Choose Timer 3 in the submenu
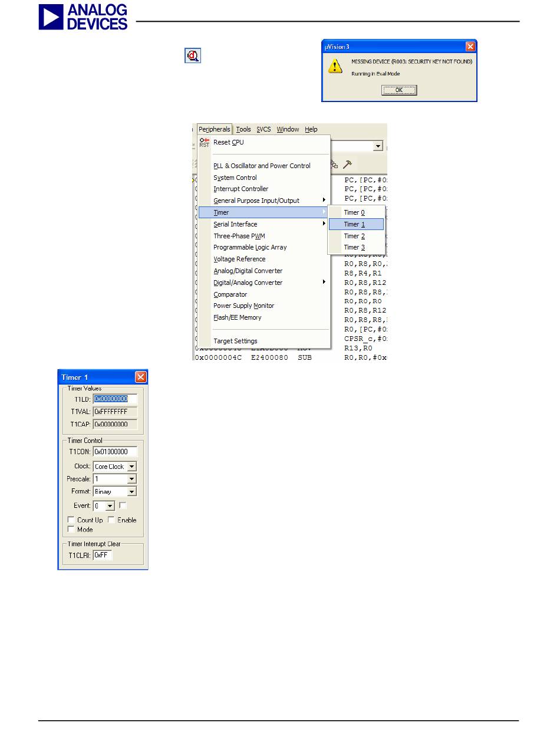 (x=356, y=247)
